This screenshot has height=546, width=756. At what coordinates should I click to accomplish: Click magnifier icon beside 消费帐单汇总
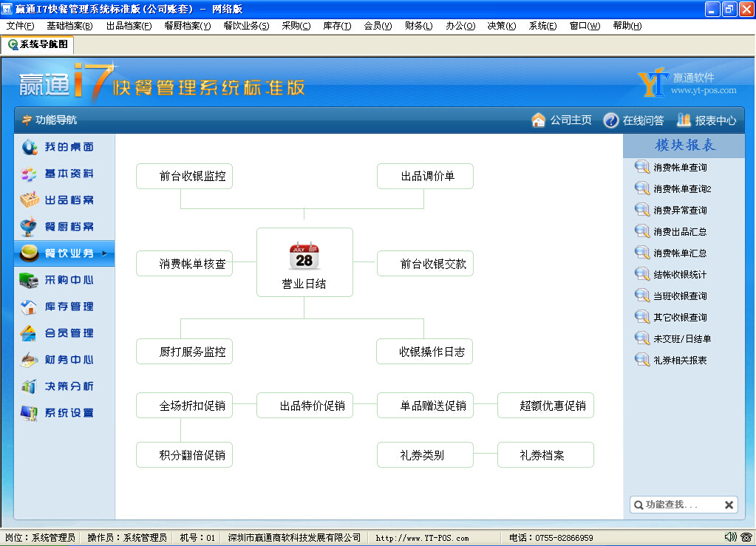tap(642, 253)
